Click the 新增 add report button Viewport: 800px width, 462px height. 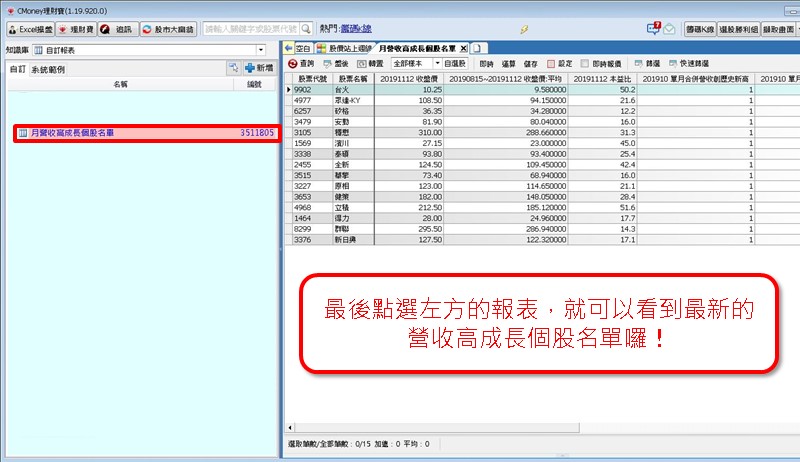click(x=258, y=68)
